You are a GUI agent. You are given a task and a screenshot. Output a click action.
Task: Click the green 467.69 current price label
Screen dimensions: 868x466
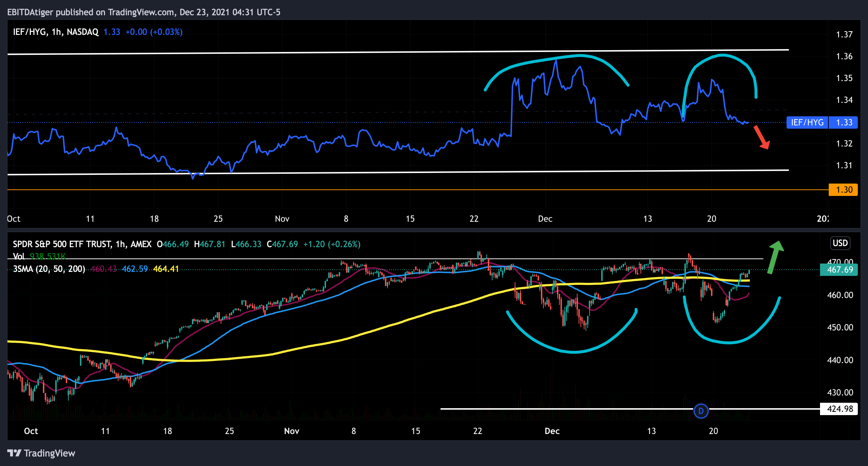839,270
